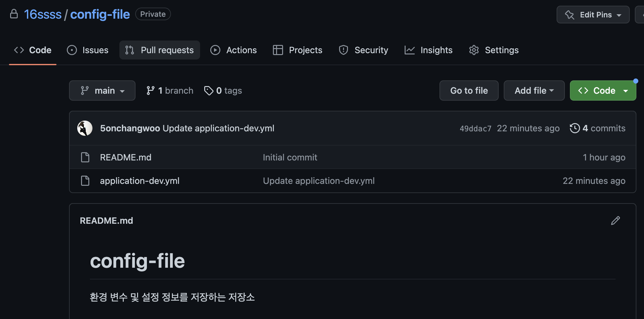Click the application-dev.yml file icon
This screenshot has width=644, height=319.
click(85, 181)
